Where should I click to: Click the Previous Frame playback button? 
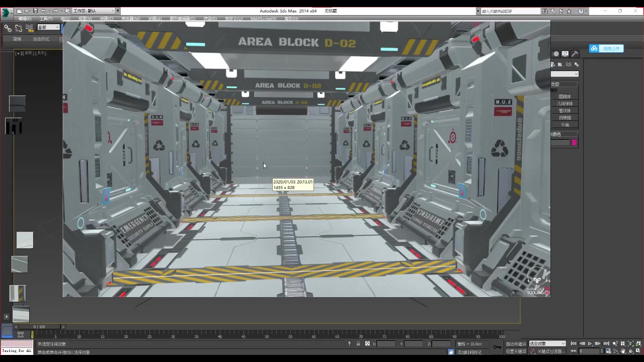pyautogui.click(x=583, y=343)
